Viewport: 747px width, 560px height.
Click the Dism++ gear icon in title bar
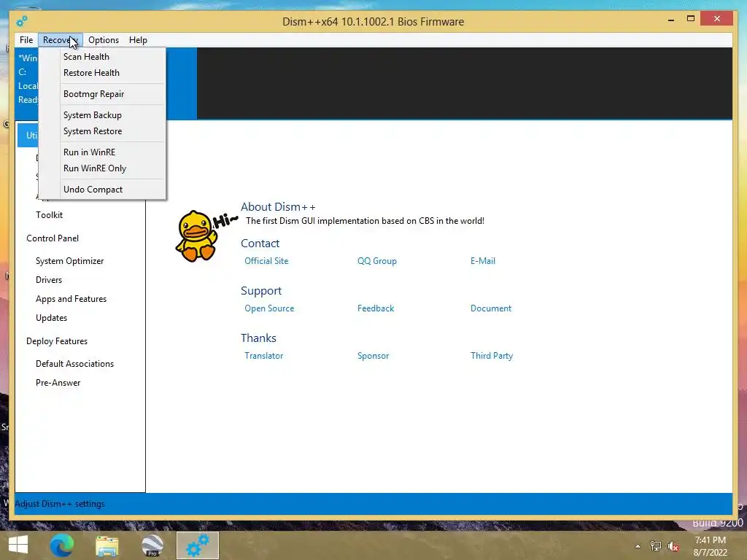point(21,21)
